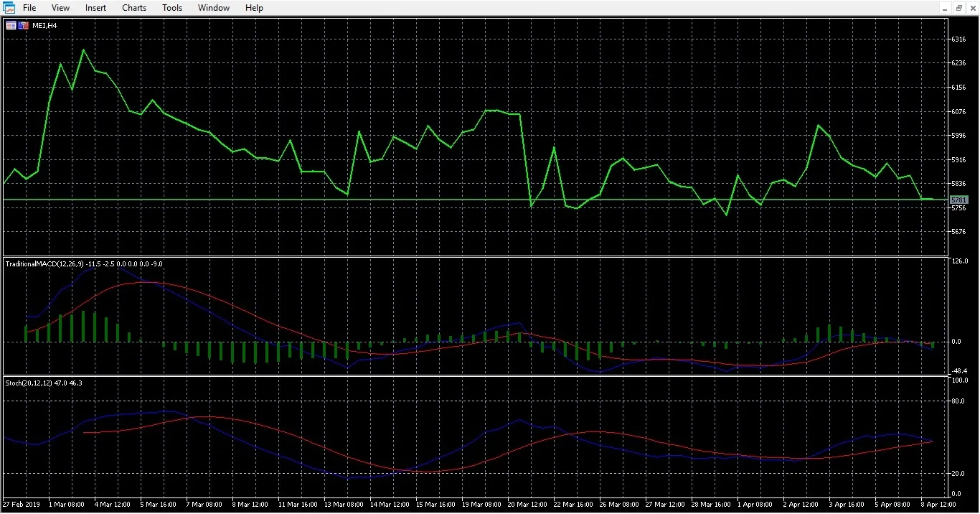Click the Stoch(20,12,12) indicator label

pyautogui.click(x=28, y=383)
